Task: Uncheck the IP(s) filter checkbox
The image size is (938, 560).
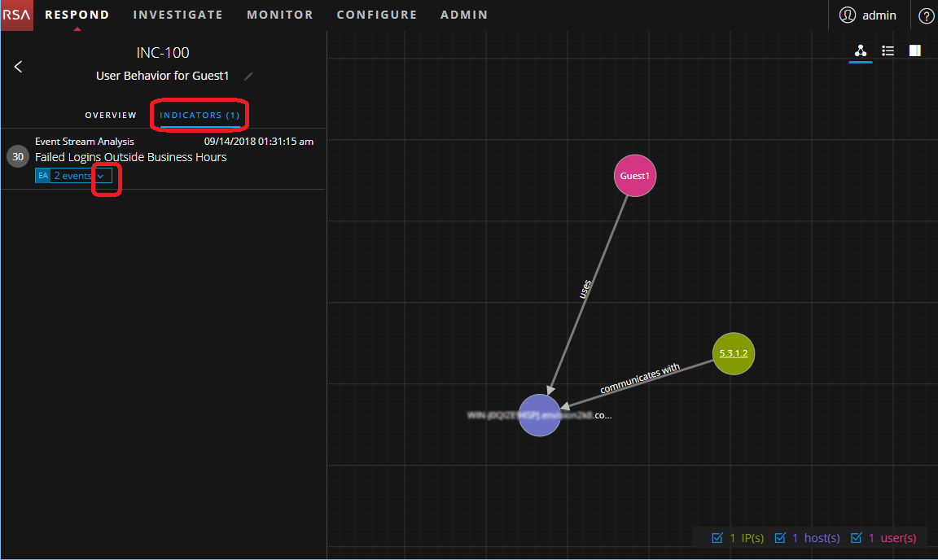Action: 717,538
